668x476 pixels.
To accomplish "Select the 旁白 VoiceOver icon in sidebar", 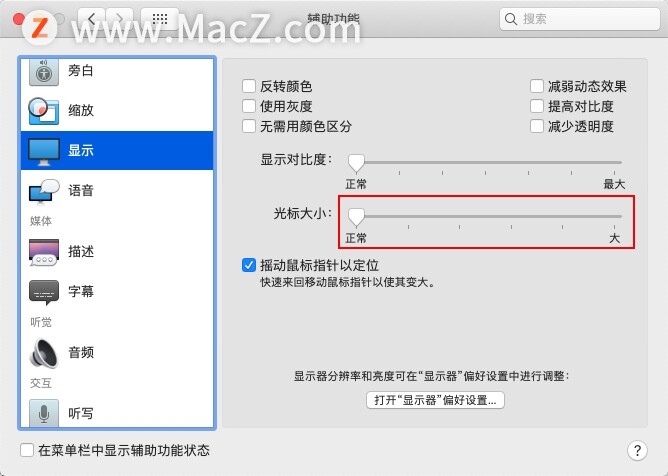I will (x=44, y=71).
